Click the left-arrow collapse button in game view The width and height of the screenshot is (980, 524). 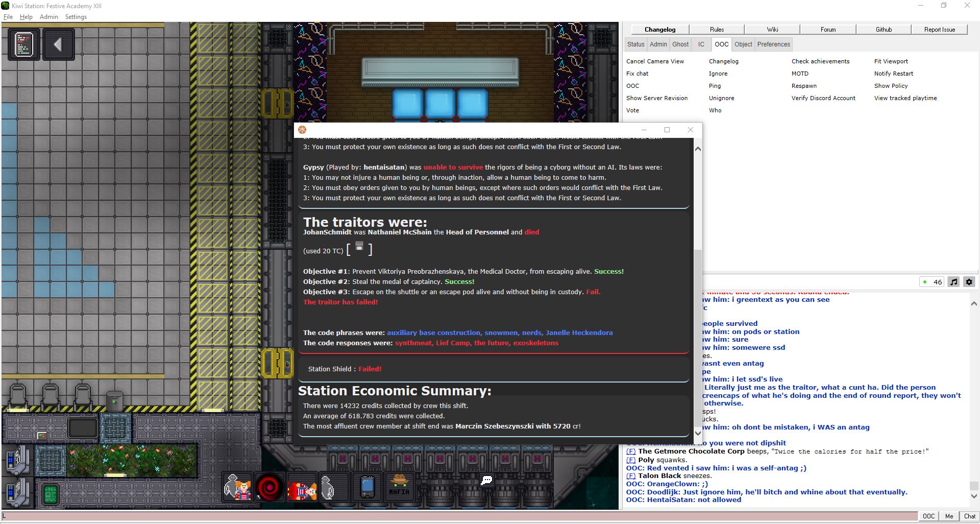[58, 44]
